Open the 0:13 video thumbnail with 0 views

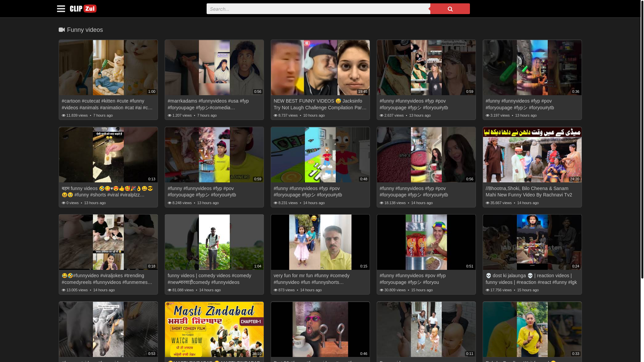(x=108, y=155)
